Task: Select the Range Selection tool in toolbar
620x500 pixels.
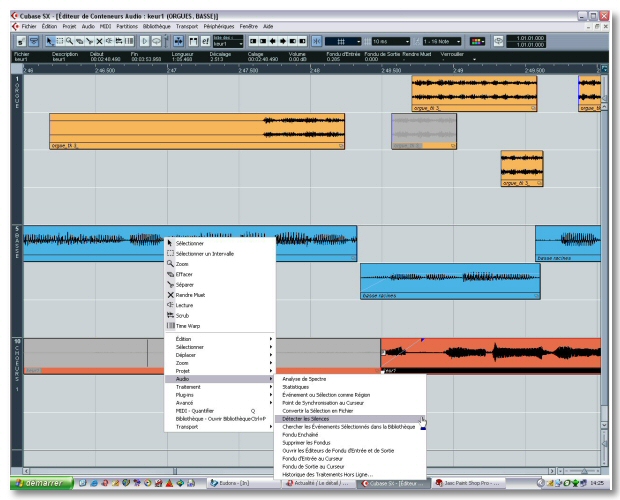Action: coord(60,41)
